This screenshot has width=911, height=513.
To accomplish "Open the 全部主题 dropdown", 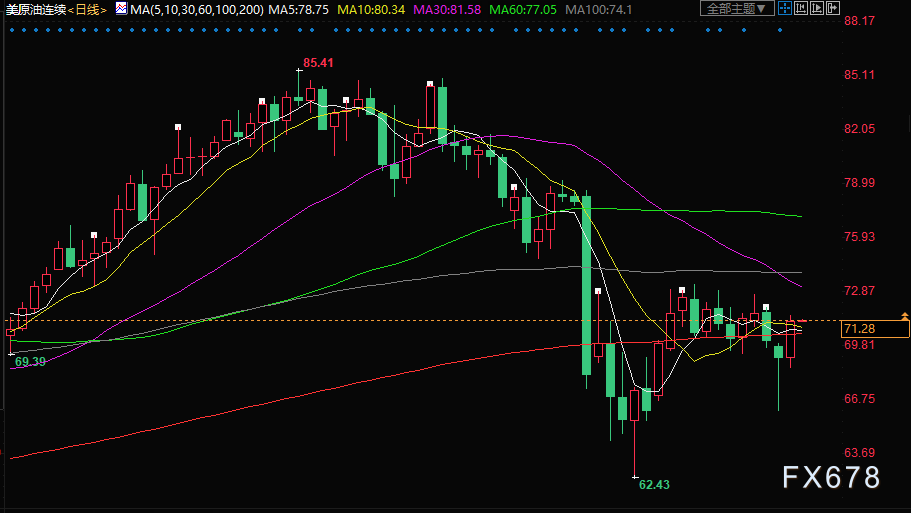I will pyautogui.click(x=737, y=9).
